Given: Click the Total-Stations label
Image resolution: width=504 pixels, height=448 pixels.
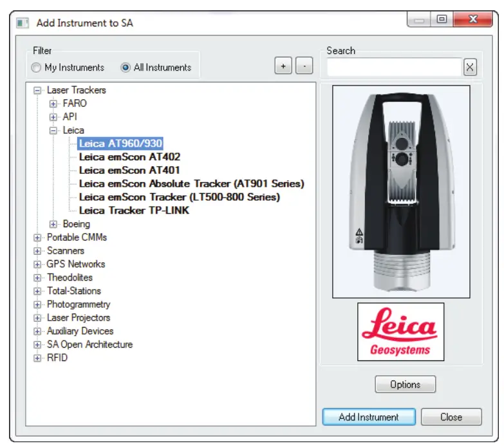Looking at the screenshot, I should [x=74, y=291].
